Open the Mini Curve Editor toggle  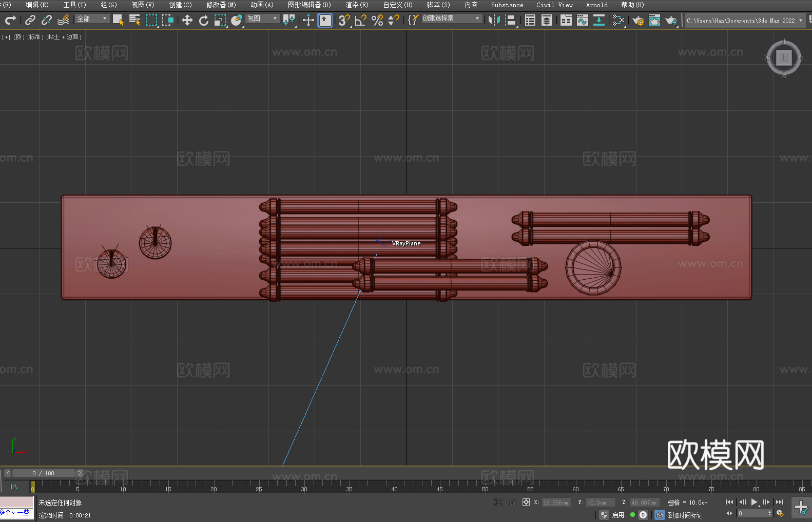tap(14, 486)
